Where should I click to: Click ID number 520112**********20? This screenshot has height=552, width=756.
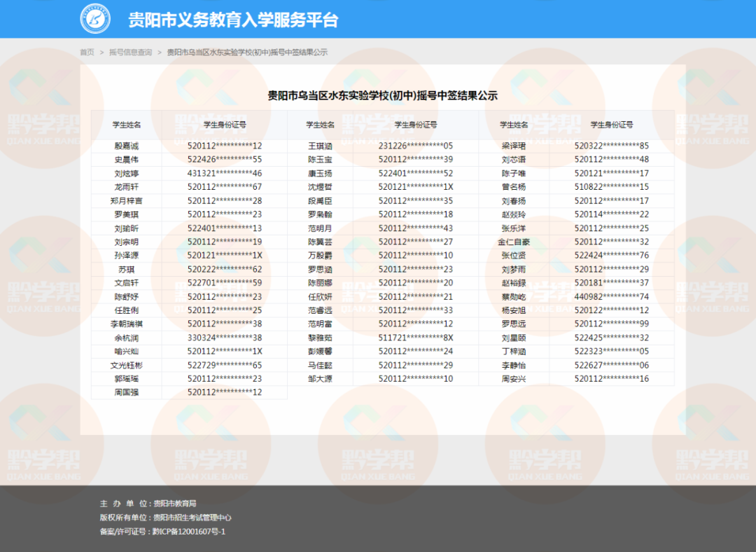(416, 283)
